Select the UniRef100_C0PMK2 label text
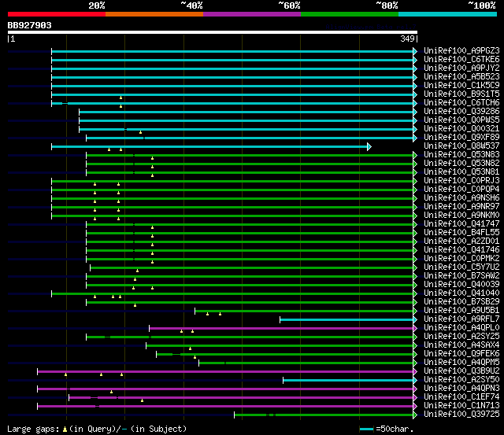Viewport: 504px width, 435px height. pos(461,259)
